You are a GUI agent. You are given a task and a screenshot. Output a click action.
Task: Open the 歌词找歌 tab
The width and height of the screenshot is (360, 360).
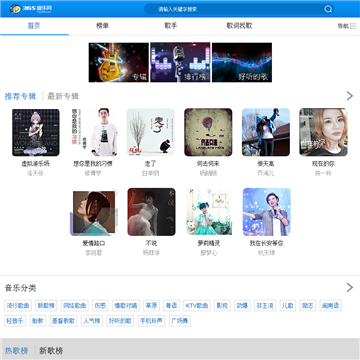[x=239, y=26]
